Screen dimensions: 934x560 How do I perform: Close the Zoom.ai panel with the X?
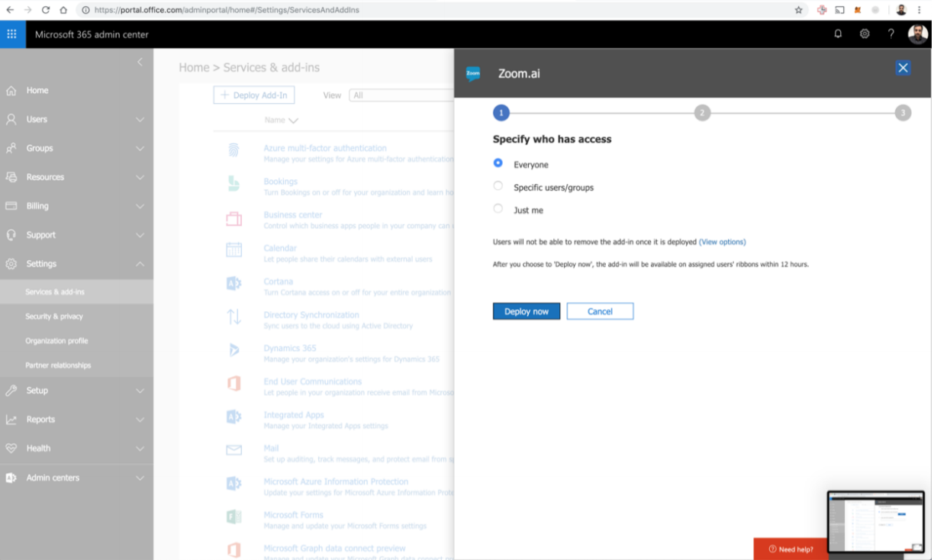903,68
